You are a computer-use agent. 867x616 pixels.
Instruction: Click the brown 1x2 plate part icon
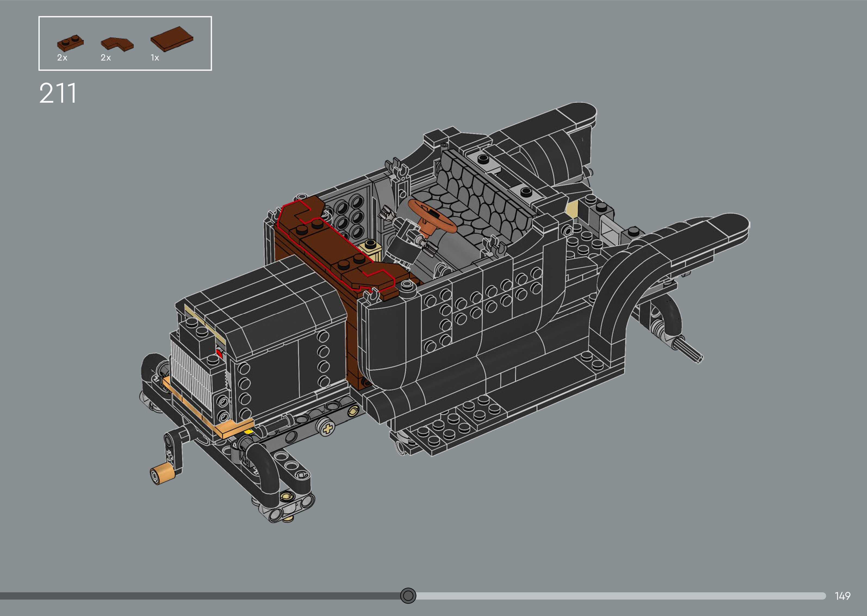tap(70, 43)
